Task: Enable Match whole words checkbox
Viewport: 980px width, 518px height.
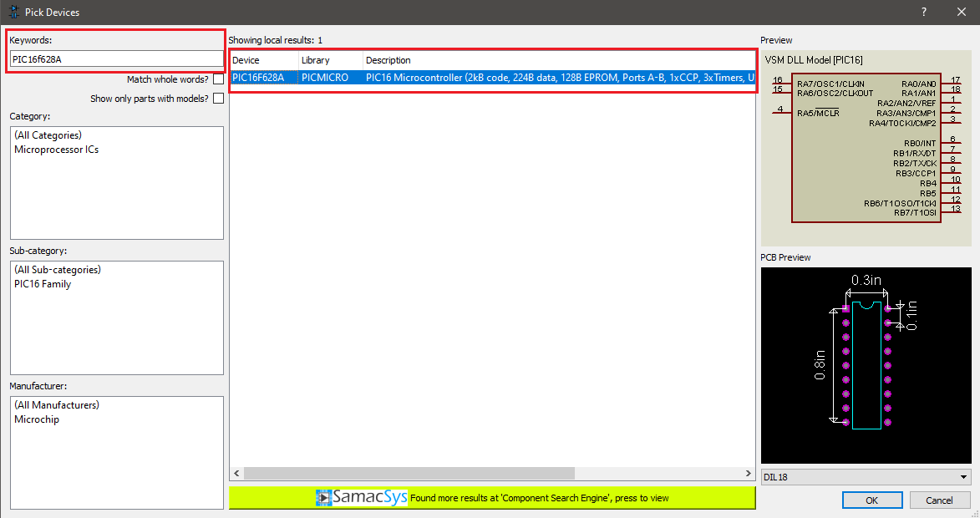Action: [x=218, y=79]
